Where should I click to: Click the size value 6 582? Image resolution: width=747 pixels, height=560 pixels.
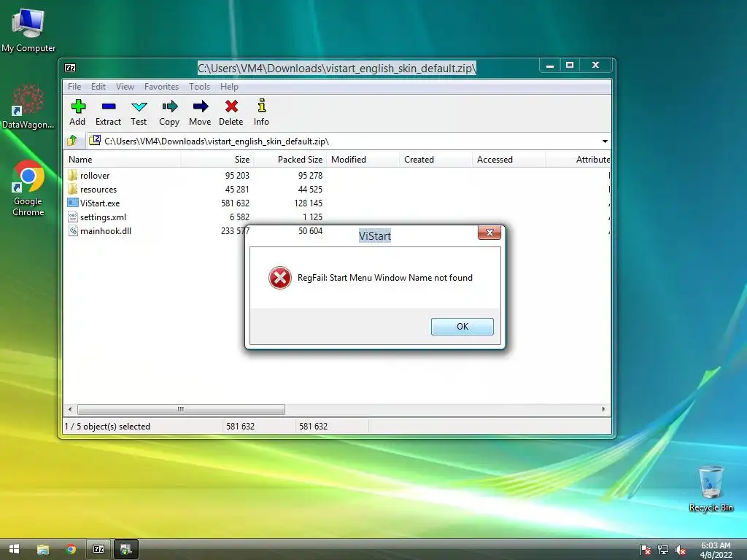click(x=239, y=217)
